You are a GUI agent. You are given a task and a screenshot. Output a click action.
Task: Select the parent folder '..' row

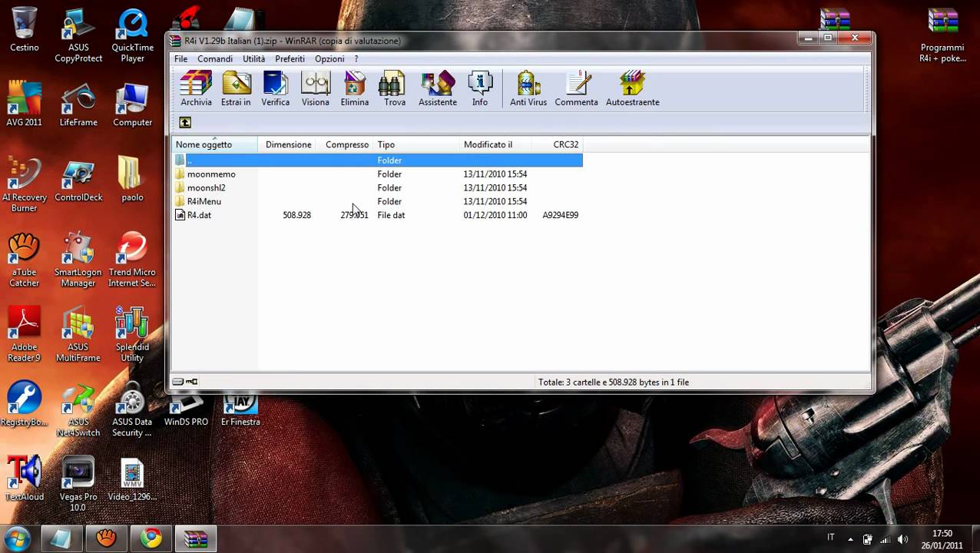click(x=377, y=160)
